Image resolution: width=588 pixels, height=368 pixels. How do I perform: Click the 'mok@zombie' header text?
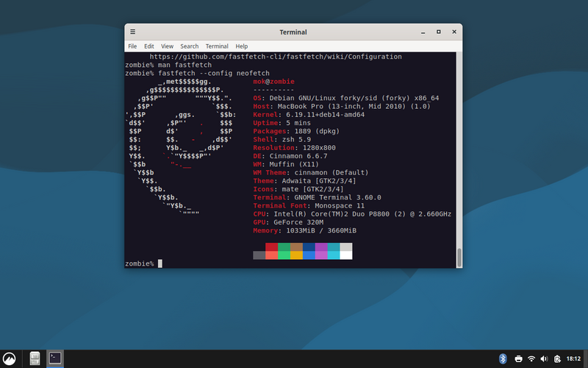coord(273,82)
